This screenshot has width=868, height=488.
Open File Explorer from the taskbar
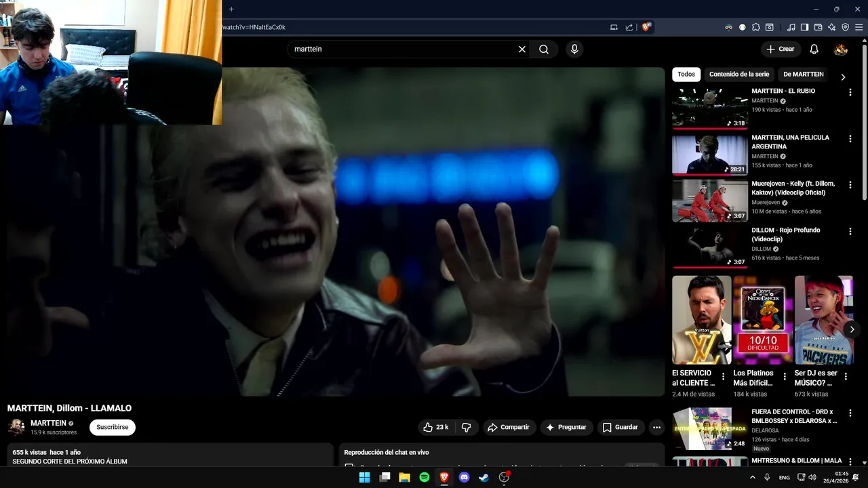tap(404, 477)
